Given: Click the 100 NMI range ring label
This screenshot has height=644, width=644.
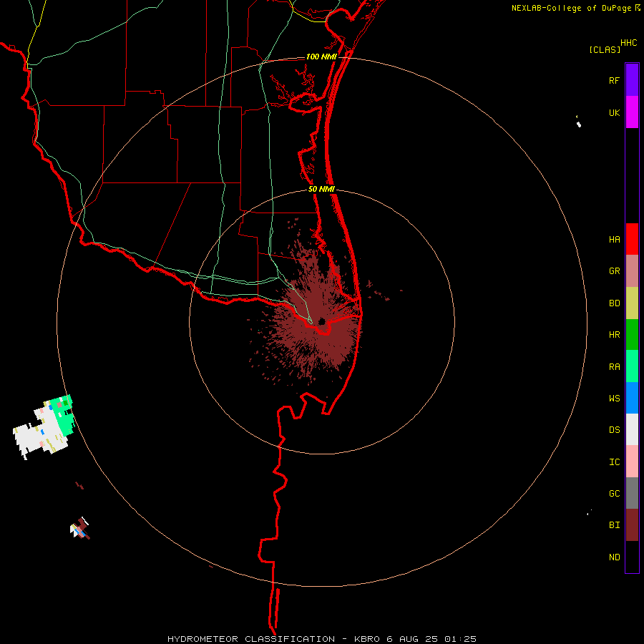Looking at the screenshot, I should click(x=321, y=57).
